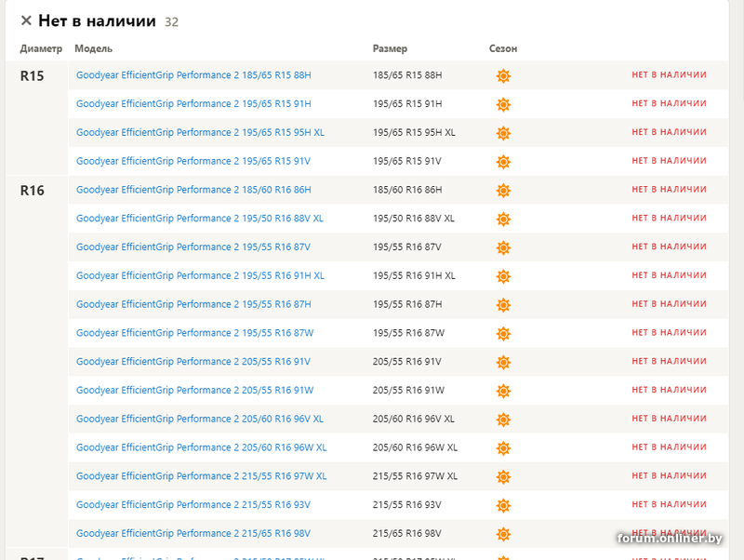Open Goodyear EfficientGrip 205/60 R16 96W XL link
Image resolution: width=744 pixels, height=560 pixels.
201,447
